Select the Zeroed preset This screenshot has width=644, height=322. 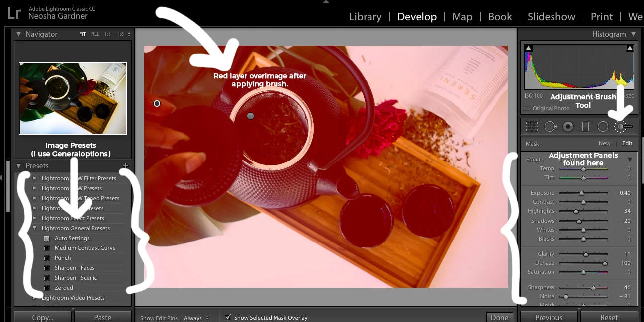point(64,288)
